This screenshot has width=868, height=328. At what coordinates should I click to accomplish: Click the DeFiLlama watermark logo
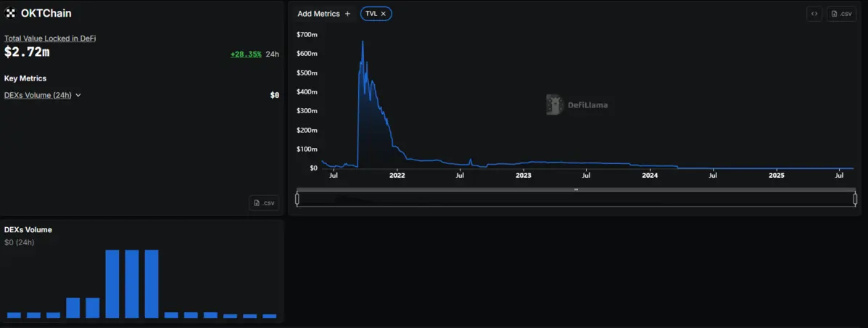click(x=555, y=105)
